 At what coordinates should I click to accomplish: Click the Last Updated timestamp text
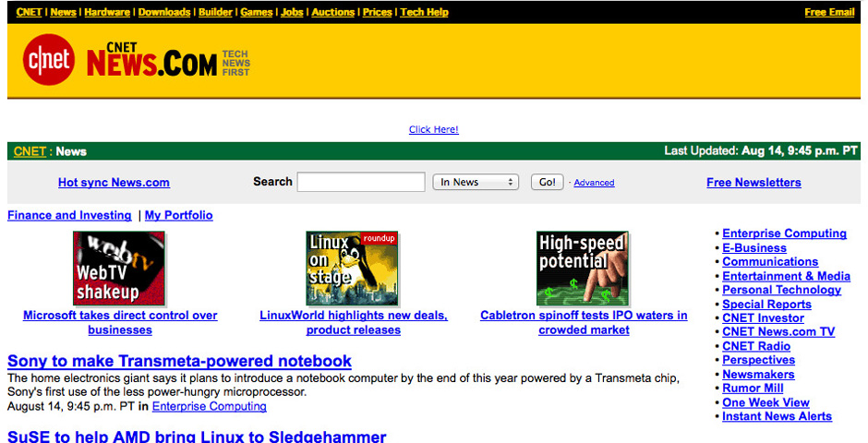[x=761, y=151]
